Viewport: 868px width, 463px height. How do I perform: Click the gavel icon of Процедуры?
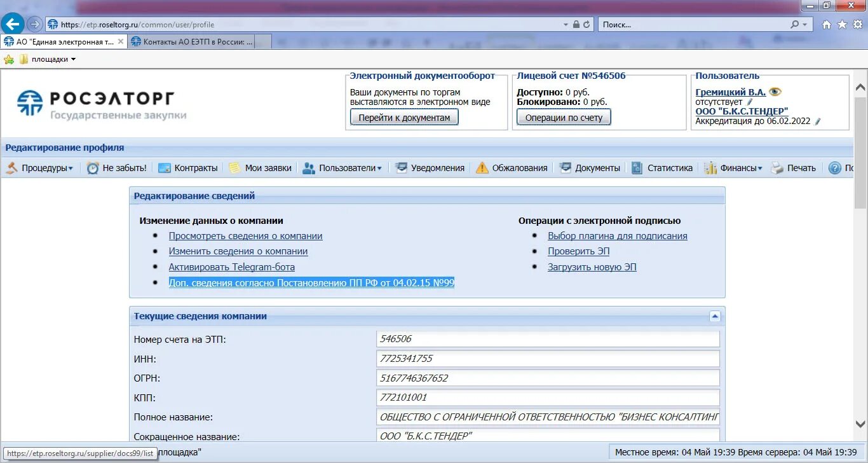[x=12, y=168]
